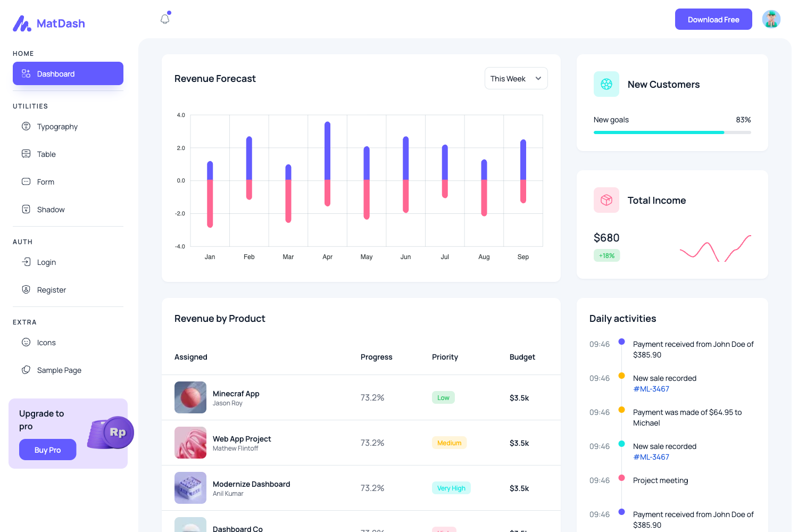798x532 pixels.
Task: Click the New goals progress bar
Action: tap(672, 132)
